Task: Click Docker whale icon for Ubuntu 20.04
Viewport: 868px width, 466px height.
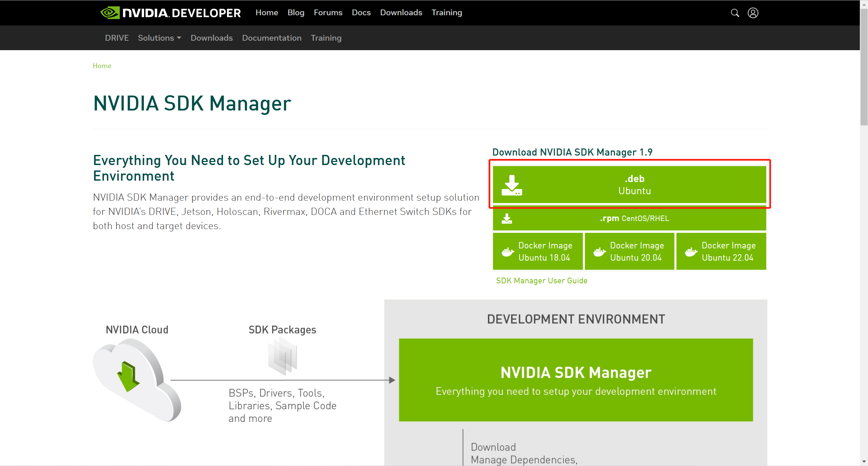Action: pyautogui.click(x=599, y=252)
